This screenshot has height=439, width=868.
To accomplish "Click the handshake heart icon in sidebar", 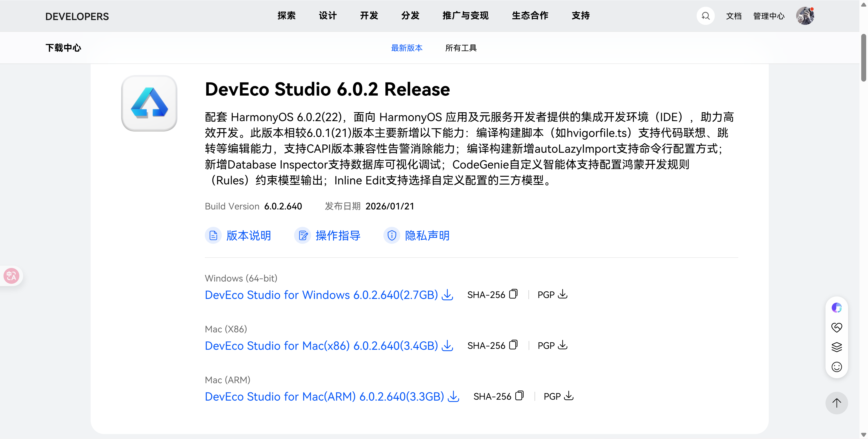I will pos(836,327).
